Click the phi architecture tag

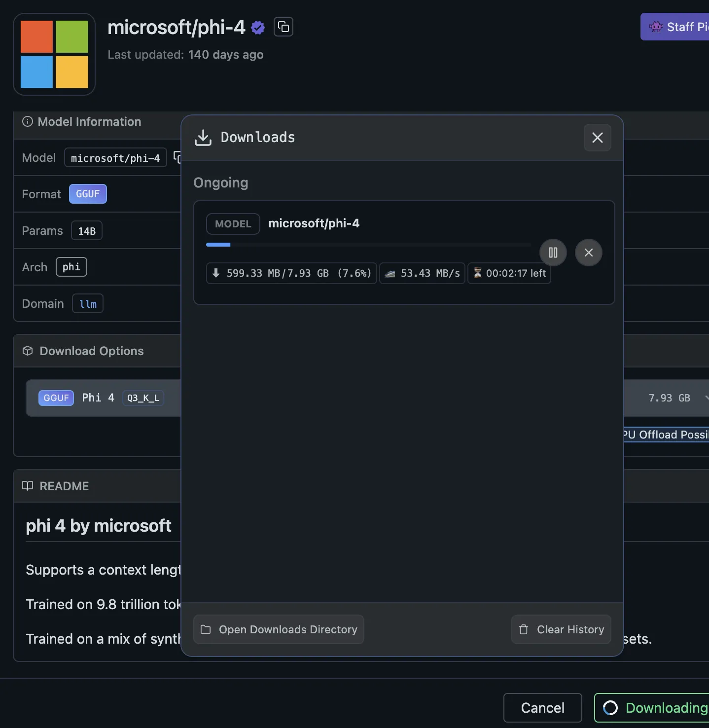tap(71, 267)
